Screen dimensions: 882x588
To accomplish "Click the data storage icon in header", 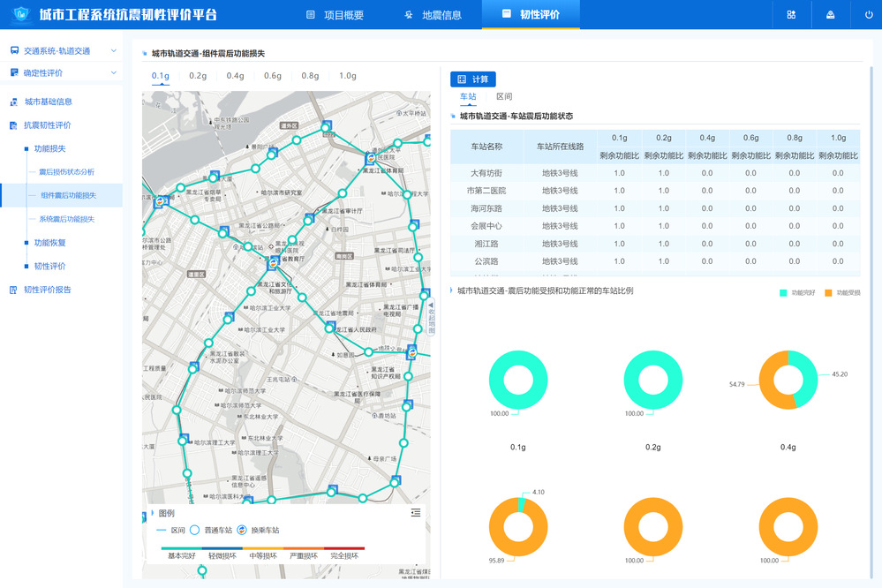I will (830, 15).
